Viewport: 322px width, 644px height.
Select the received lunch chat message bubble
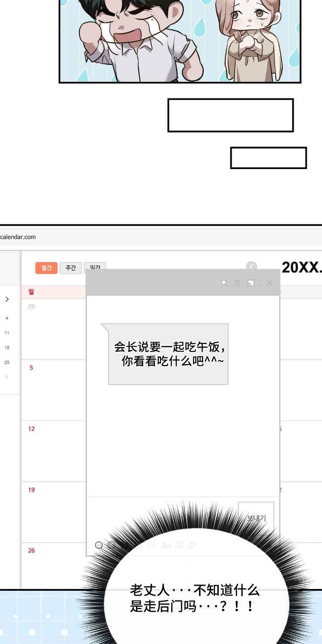click(165, 354)
